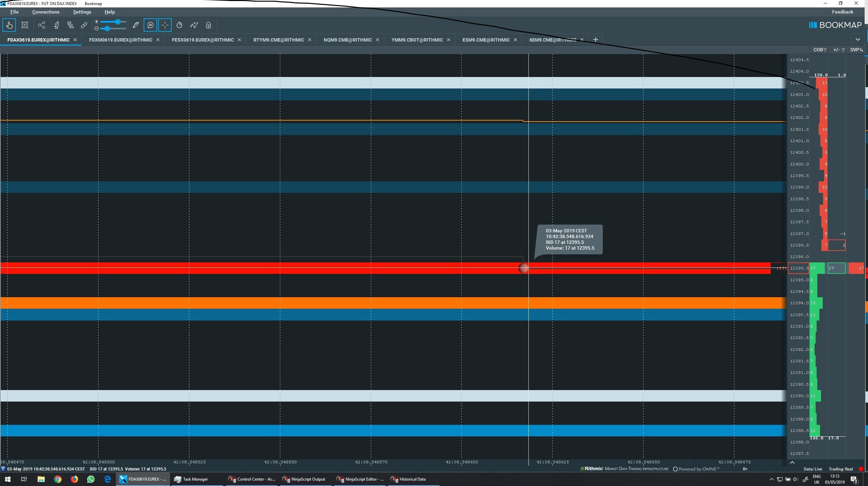Select the pencil drawing tool

tap(136, 25)
